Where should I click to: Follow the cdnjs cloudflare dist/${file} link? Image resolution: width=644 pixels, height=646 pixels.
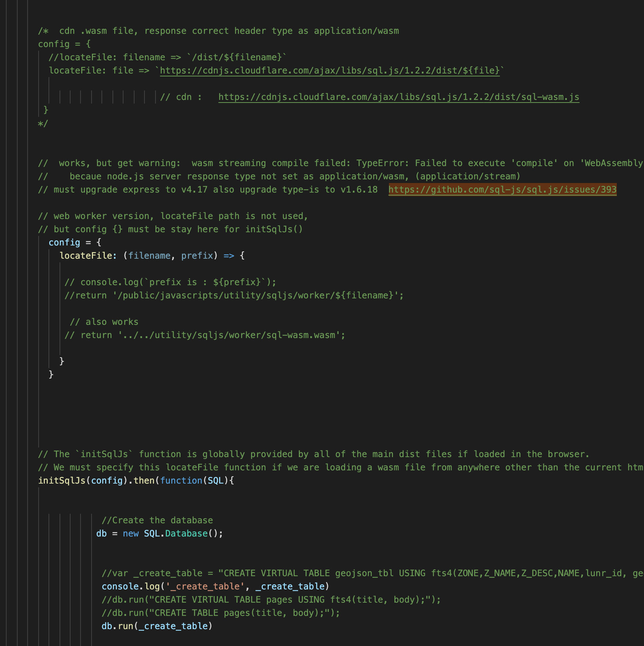328,70
